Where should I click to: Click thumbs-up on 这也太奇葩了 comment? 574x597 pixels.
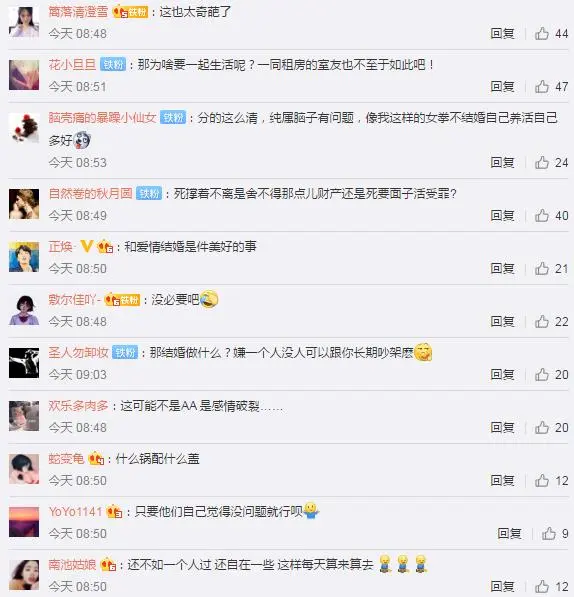pyautogui.click(x=542, y=34)
